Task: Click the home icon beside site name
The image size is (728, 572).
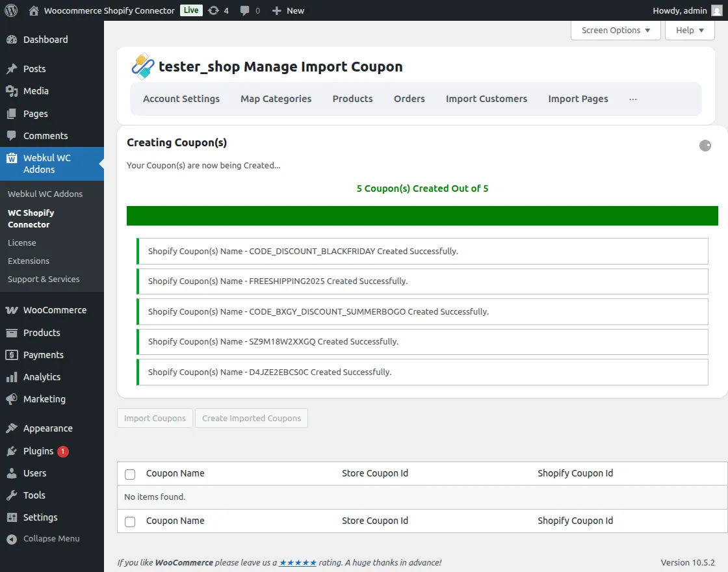Action: (x=34, y=10)
